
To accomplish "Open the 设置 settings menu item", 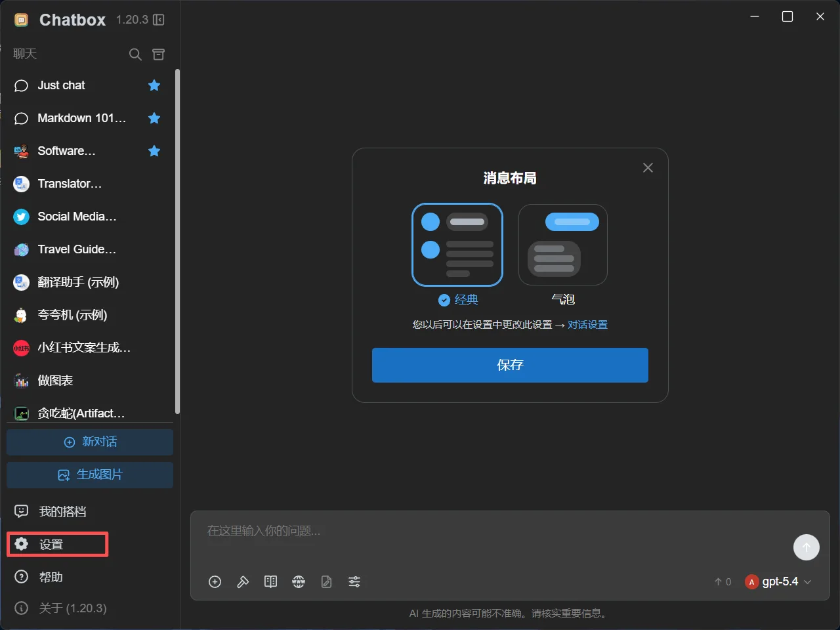I will point(57,544).
